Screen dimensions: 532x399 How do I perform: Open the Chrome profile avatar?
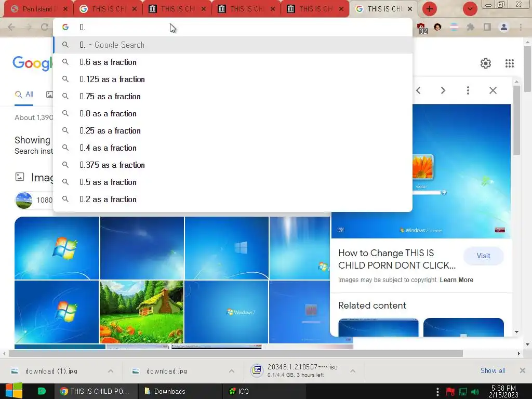pyautogui.click(x=504, y=27)
